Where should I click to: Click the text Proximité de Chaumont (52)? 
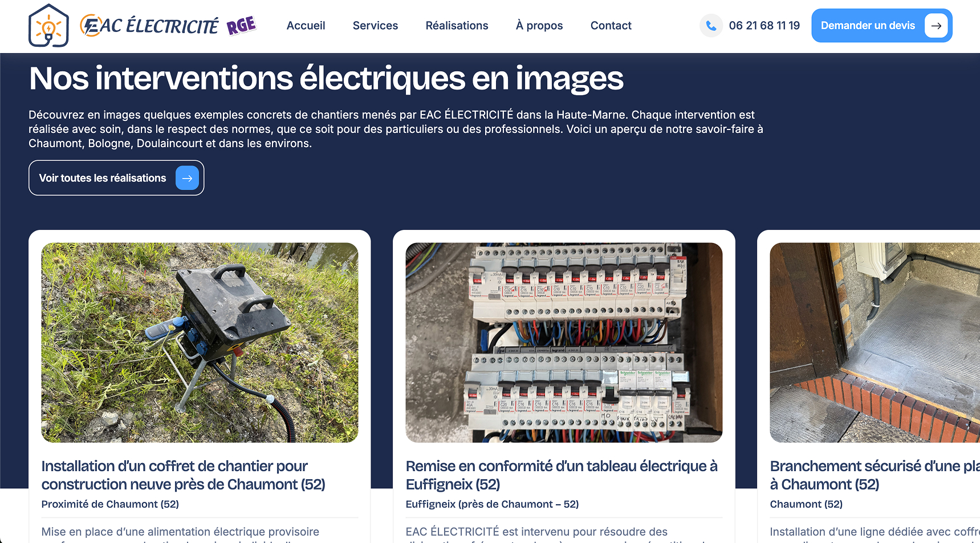pos(110,504)
